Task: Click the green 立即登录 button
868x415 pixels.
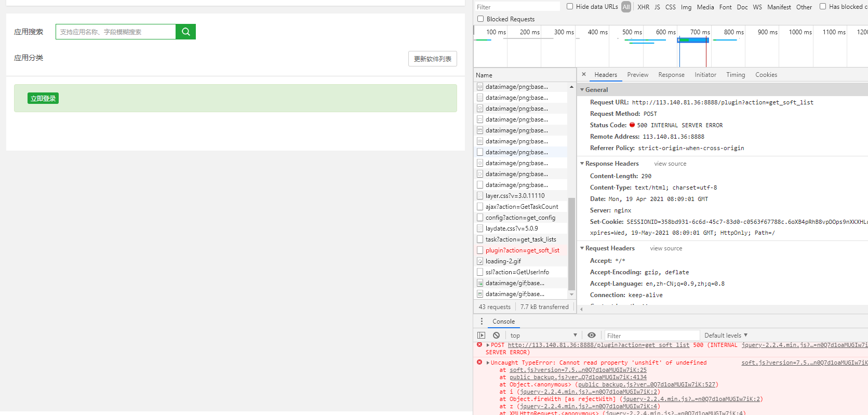Action: (x=43, y=98)
